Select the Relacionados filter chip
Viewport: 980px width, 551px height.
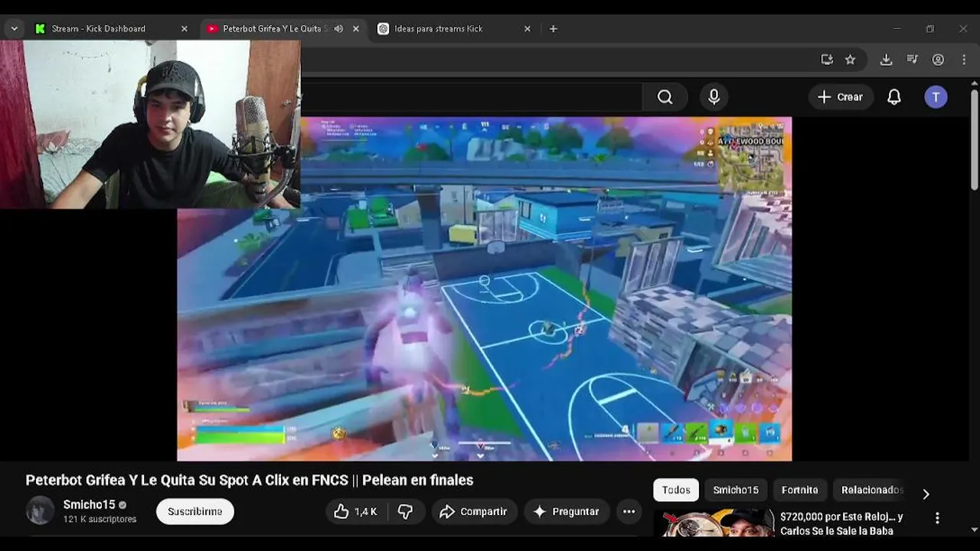[x=872, y=490]
